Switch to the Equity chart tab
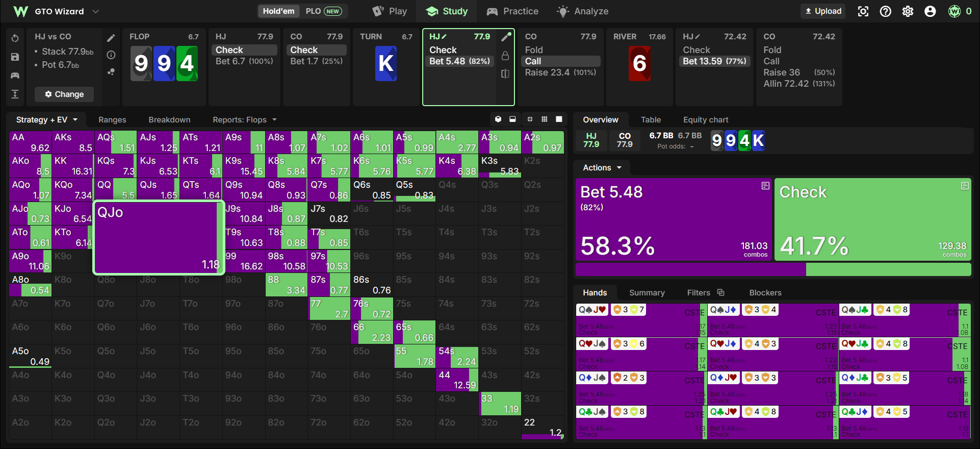Image resolution: width=980 pixels, height=449 pixels. tap(706, 119)
